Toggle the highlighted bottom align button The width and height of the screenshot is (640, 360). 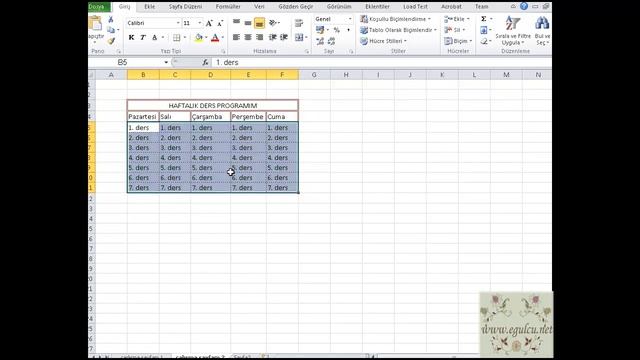(x=259, y=23)
